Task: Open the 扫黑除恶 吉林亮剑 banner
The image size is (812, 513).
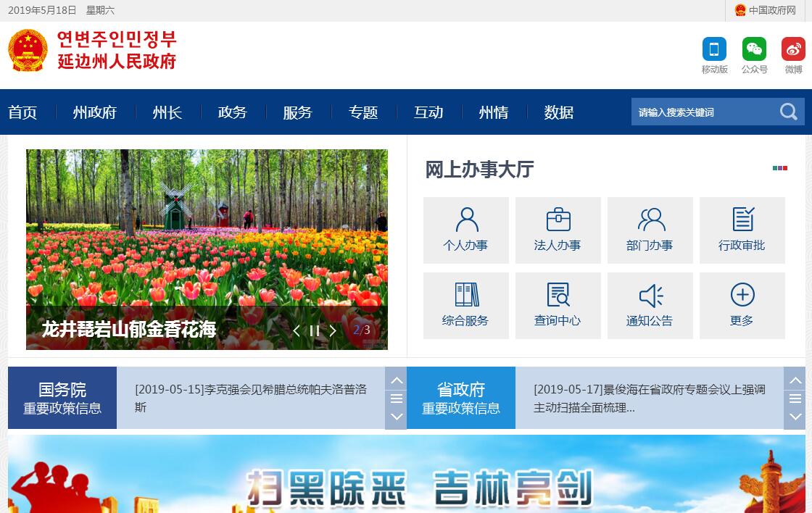Action: point(407,474)
